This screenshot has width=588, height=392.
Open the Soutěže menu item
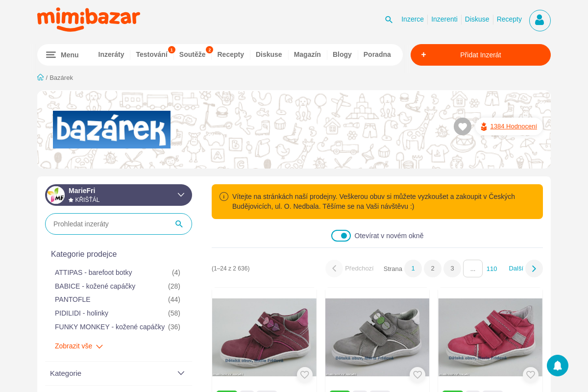pos(192,54)
